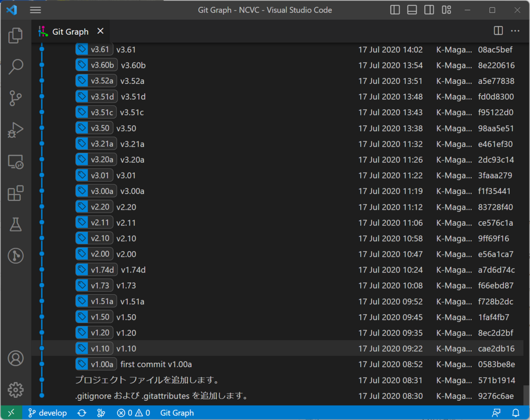Open the editor More Actions ellipsis
Screen dimensions: 530x420
click(x=515, y=31)
